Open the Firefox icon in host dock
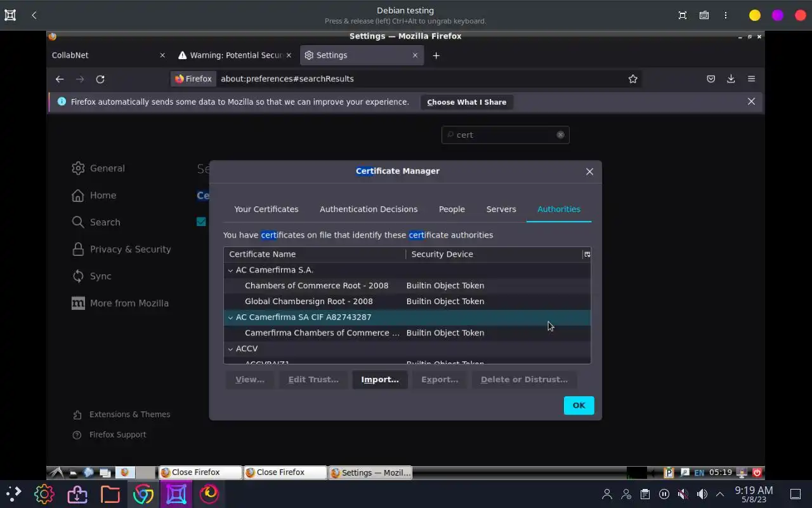Image resolution: width=812 pixels, height=508 pixels. [209, 494]
